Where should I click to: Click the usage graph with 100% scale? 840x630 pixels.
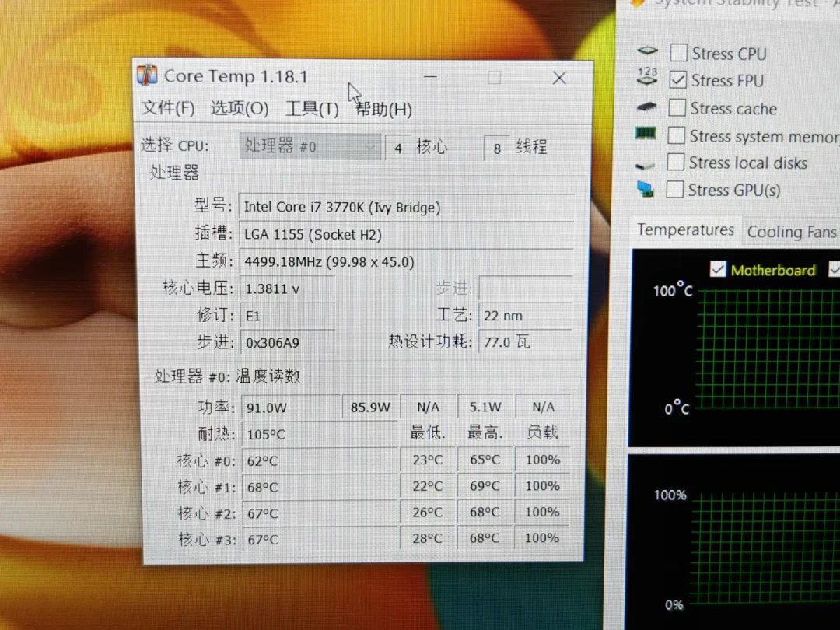[x=733, y=542]
